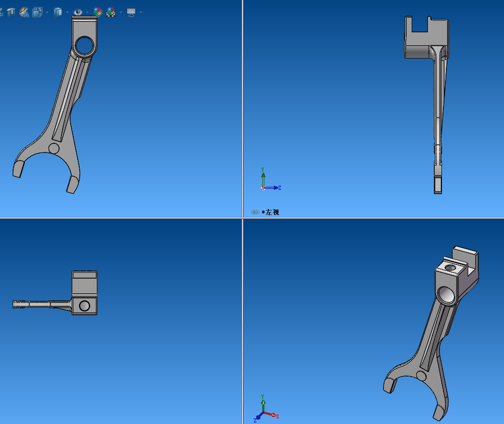Expand the View Orientation dropdown arrow
504x424 pixels.
click(x=47, y=12)
